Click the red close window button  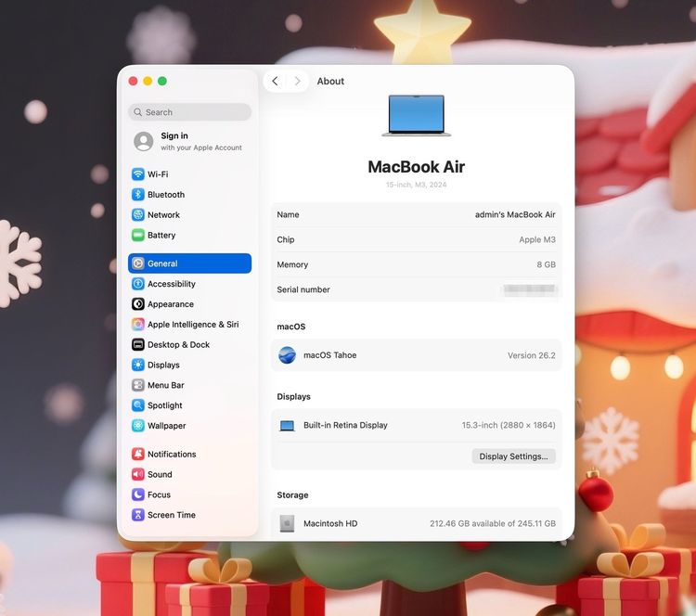[133, 81]
